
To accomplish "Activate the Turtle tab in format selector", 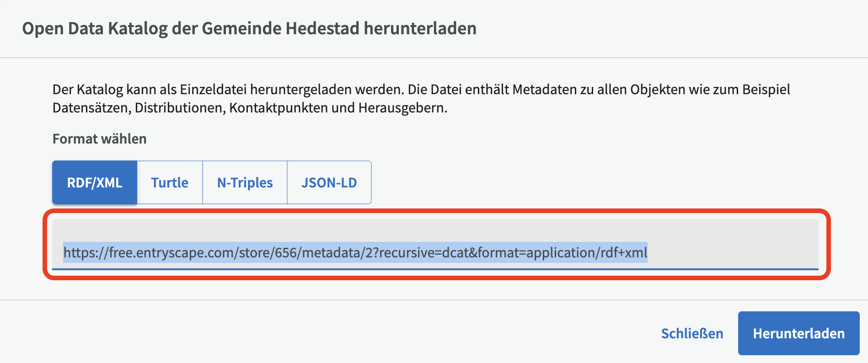I will (170, 182).
